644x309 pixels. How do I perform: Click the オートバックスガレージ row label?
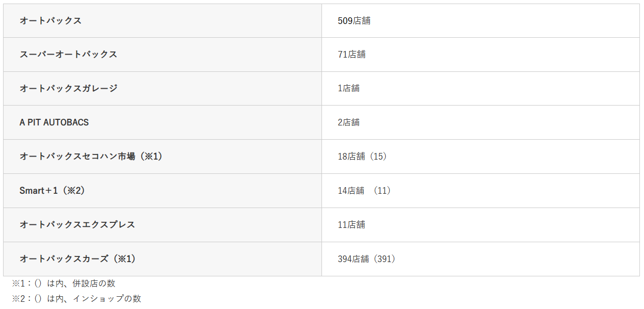pos(68,88)
